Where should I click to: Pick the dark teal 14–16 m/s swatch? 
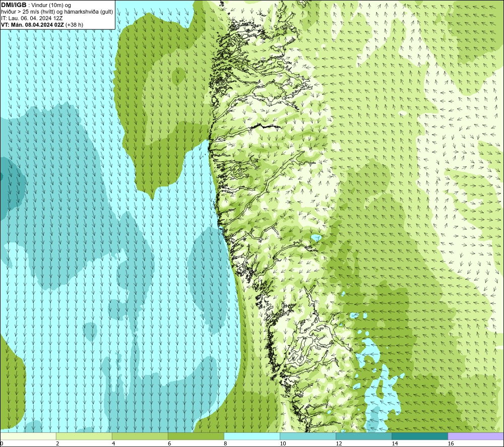pyautogui.click(x=420, y=436)
